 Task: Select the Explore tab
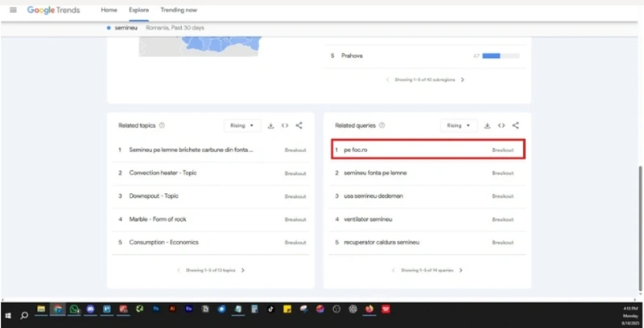pos(138,10)
